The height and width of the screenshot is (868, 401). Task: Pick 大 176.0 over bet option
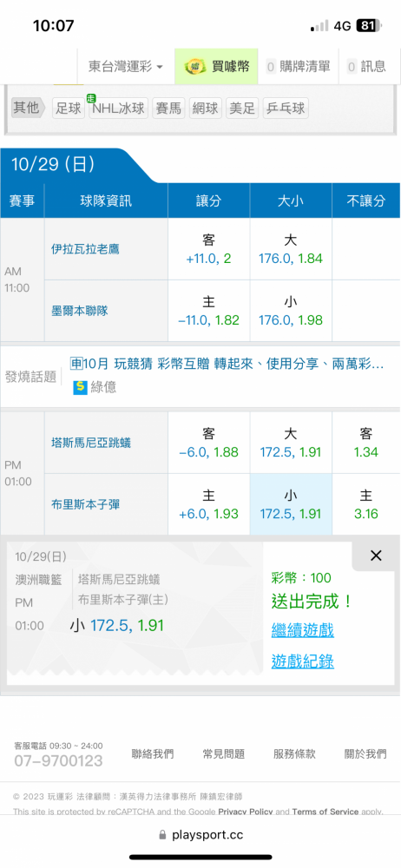tap(291, 249)
